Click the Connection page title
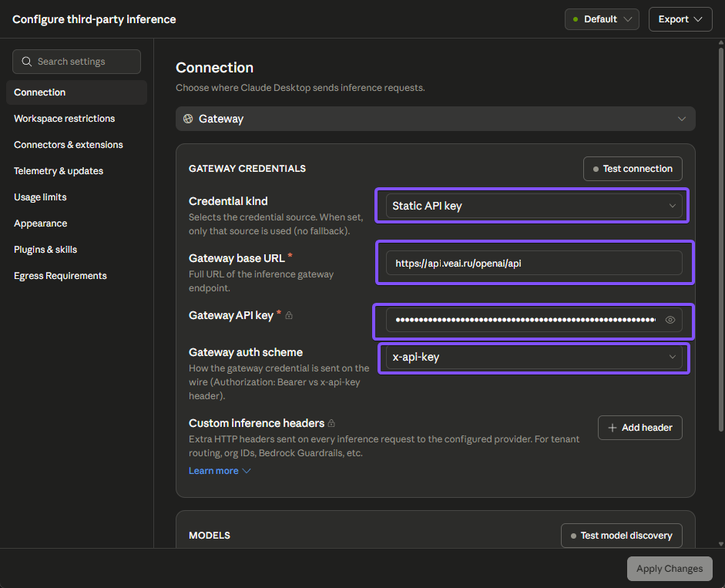 (x=214, y=68)
